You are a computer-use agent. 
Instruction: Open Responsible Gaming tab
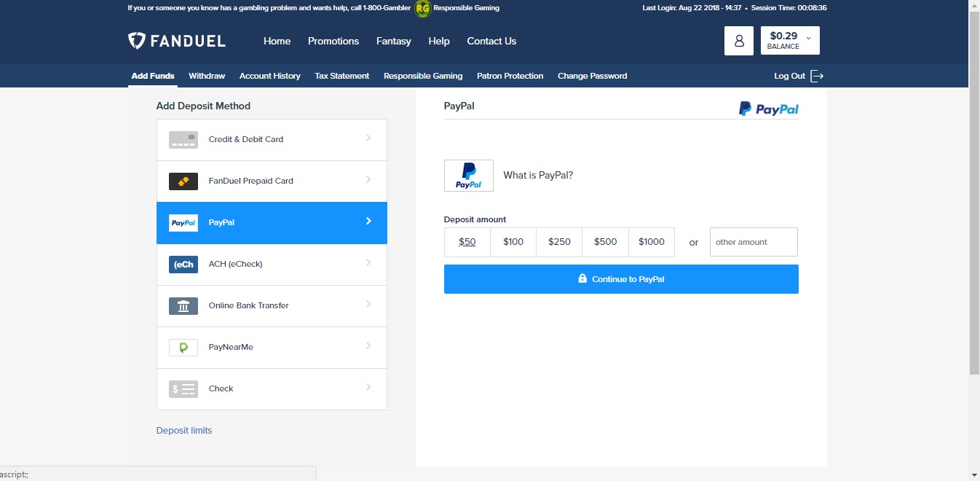(423, 76)
